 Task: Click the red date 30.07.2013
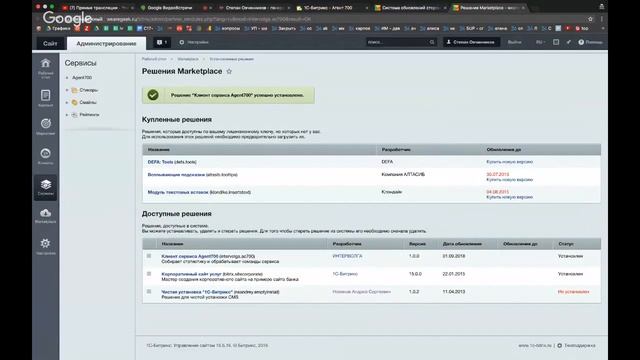click(x=497, y=174)
